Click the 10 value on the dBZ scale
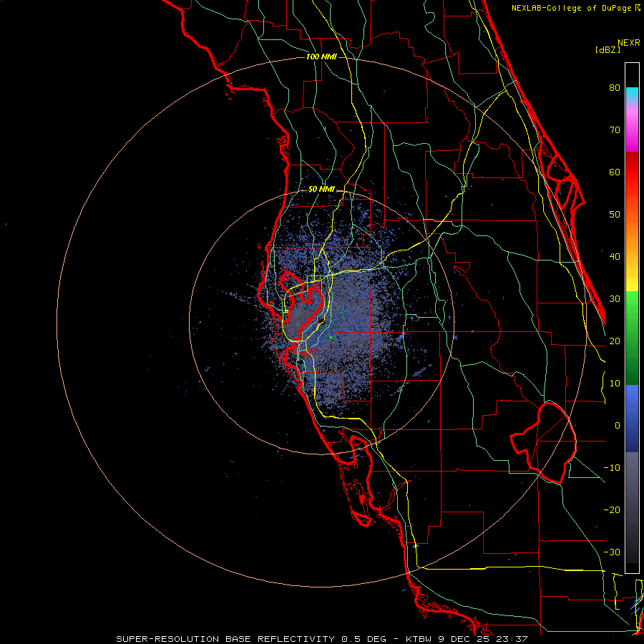Screen dimensions: 644x644 pos(615,384)
